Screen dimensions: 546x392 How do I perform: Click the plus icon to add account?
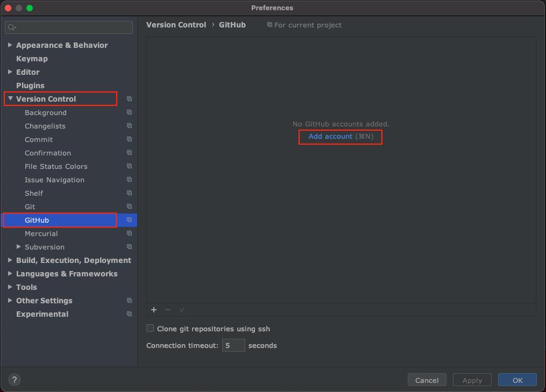pos(154,310)
